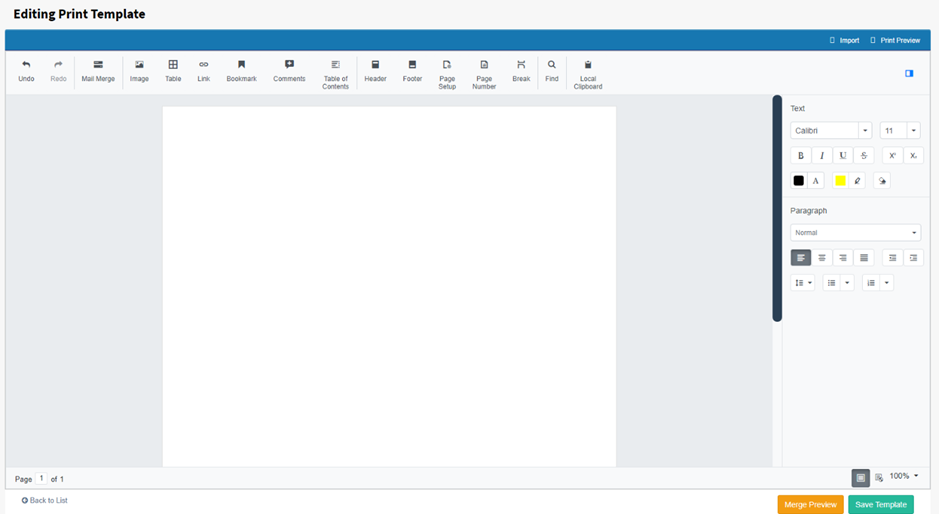The height and width of the screenshot is (514, 939).
Task: Insert a Page Number
Action: [484, 74]
